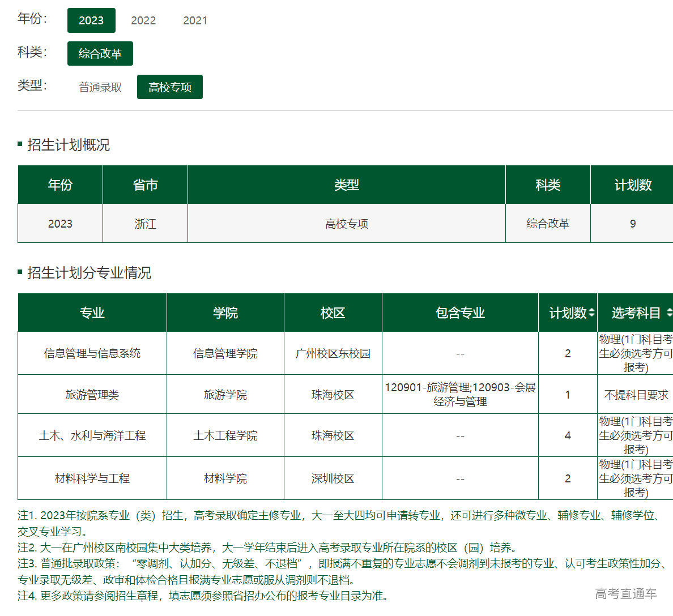Click the 学院 column header
Screen dimensions: 673x616
click(225, 313)
